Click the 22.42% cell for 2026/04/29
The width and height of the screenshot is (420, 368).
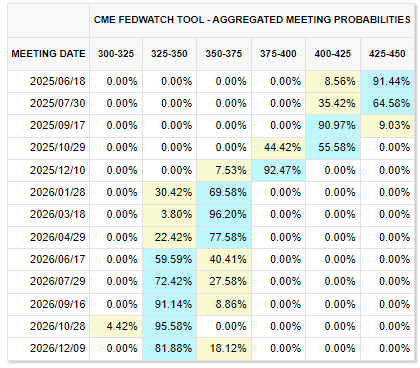point(170,237)
